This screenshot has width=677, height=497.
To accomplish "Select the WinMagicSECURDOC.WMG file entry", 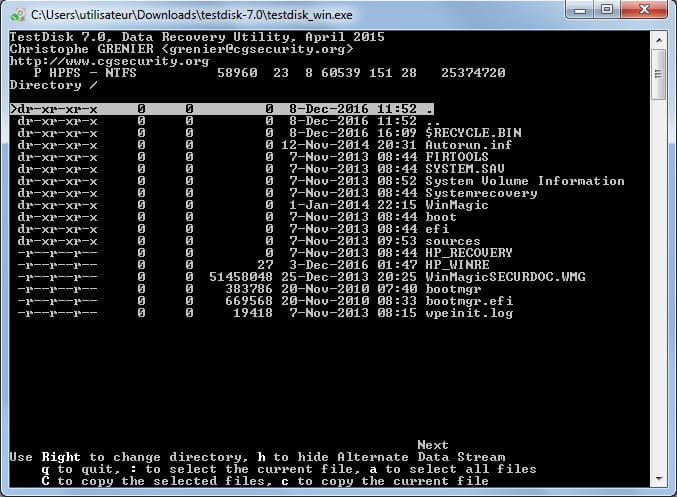I will [x=301, y=277].
